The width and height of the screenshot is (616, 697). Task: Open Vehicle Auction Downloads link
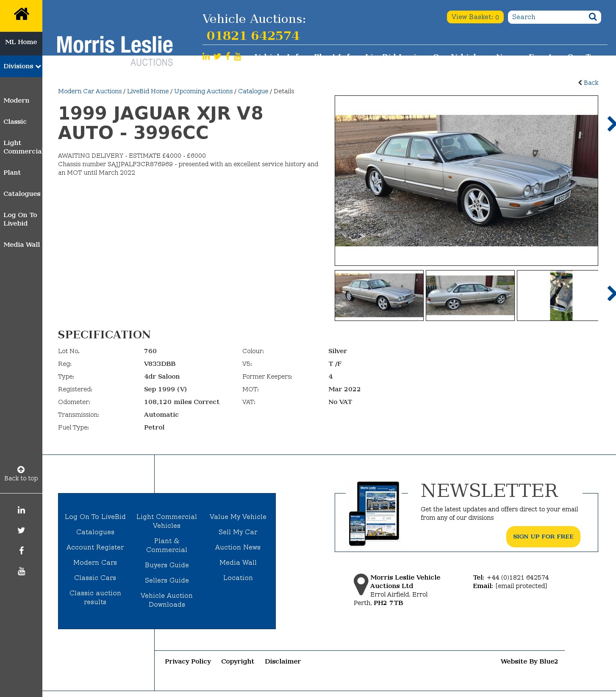(167, 600)
